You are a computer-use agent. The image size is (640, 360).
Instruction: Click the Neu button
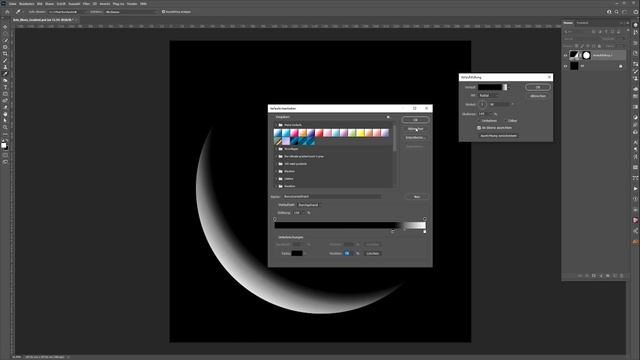click(x=417, y=197)
